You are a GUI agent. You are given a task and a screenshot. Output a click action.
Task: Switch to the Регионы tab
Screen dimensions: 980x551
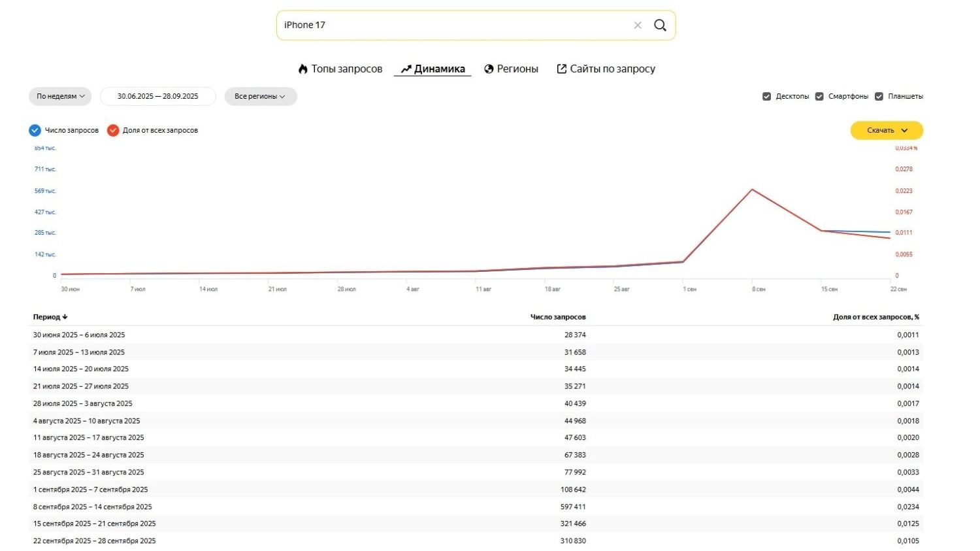[x=511, y=69]
